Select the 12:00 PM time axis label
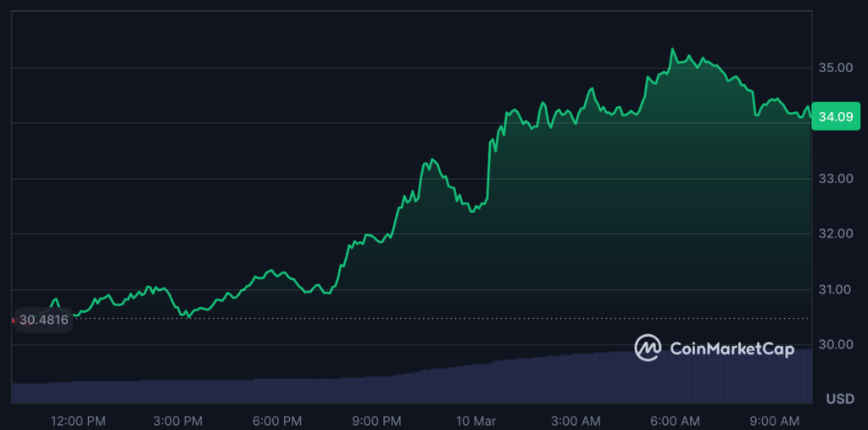 [x=76, y=420]
